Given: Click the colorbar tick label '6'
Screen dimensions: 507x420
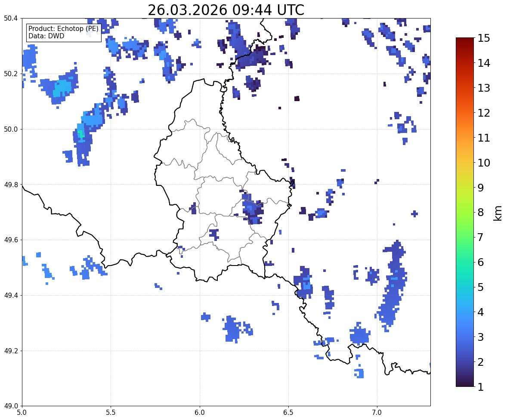Looking at the screenshot, I should (481, 262).
